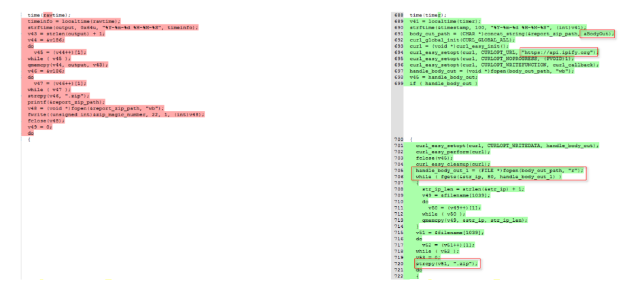Select the boxed strcpy(v51, ".zip") line
644x285 pixels.
(x=447, y=263)
